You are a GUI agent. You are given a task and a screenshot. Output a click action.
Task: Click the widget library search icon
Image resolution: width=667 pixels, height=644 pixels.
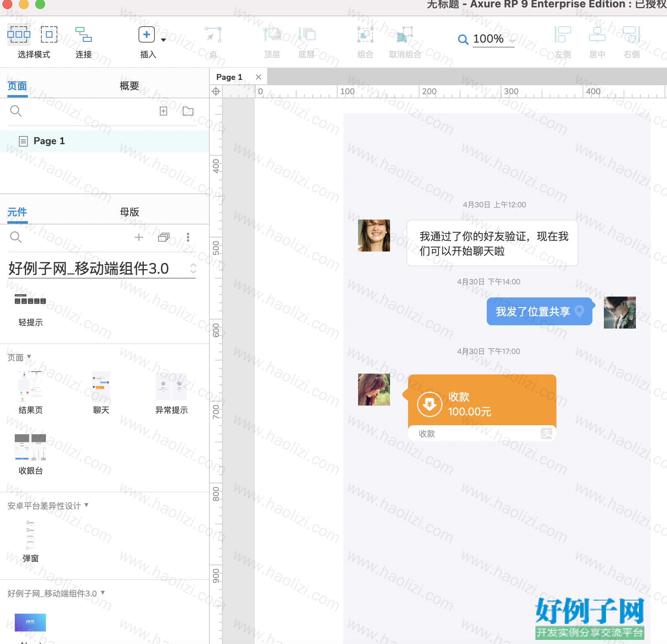(16, 237)
